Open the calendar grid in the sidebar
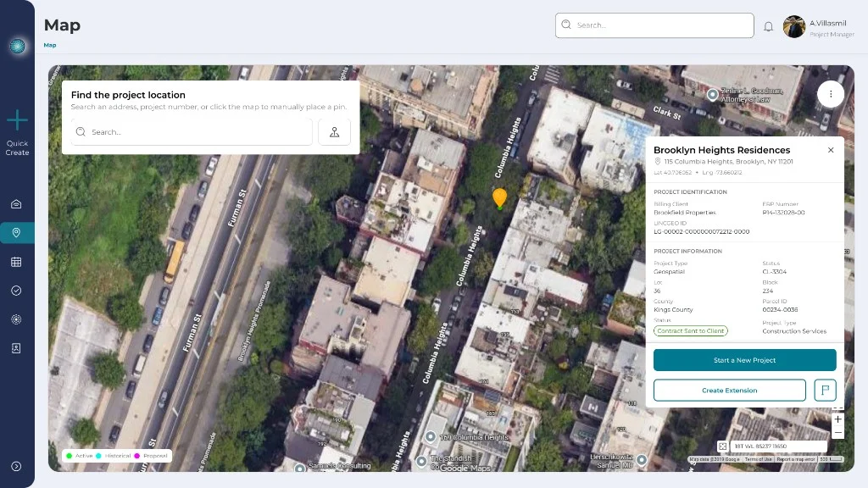Viewport: 868px width, 488px height. point(16,262)
